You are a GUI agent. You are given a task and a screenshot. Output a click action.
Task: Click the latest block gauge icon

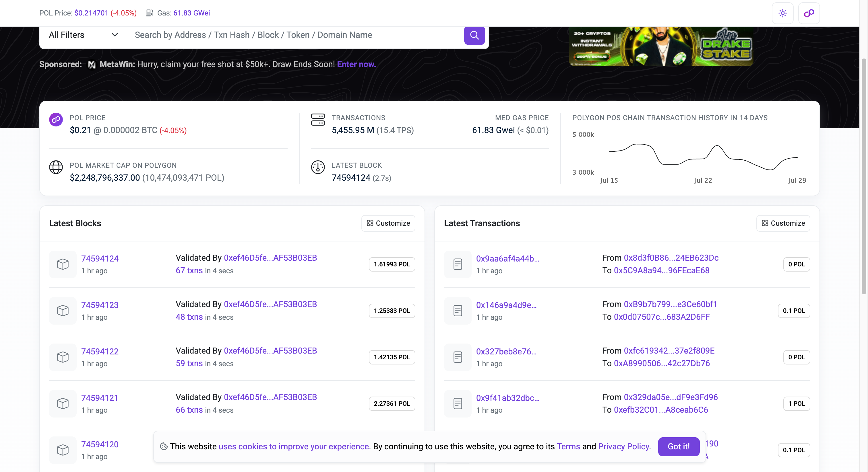pyautogui.click(x=317, y=167)
